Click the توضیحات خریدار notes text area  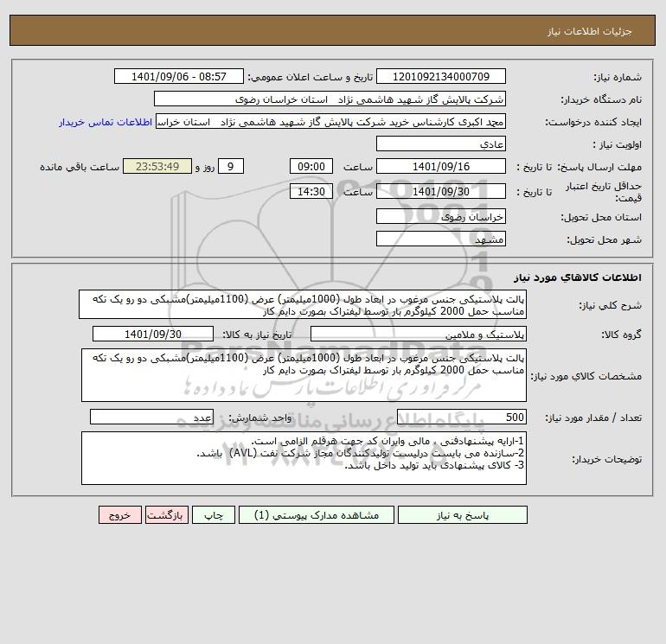(x=304, y=458)
